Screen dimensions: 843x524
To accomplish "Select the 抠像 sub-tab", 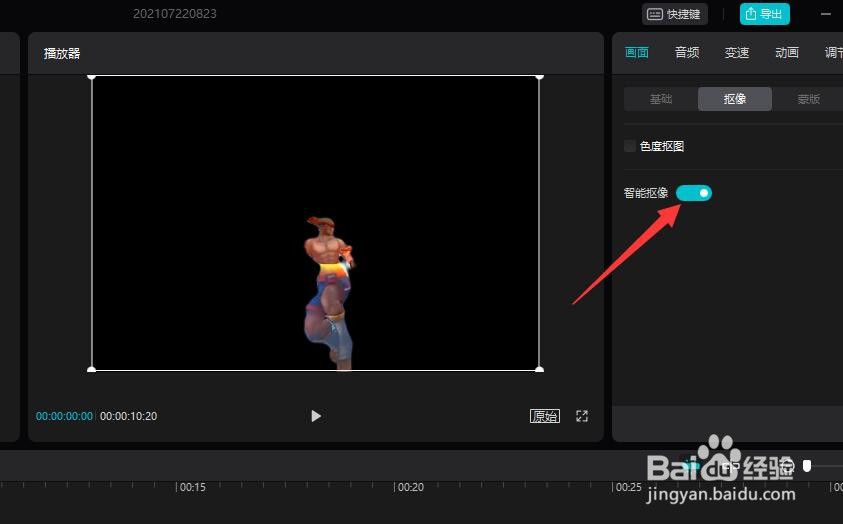I will click(x=735, y=99).
